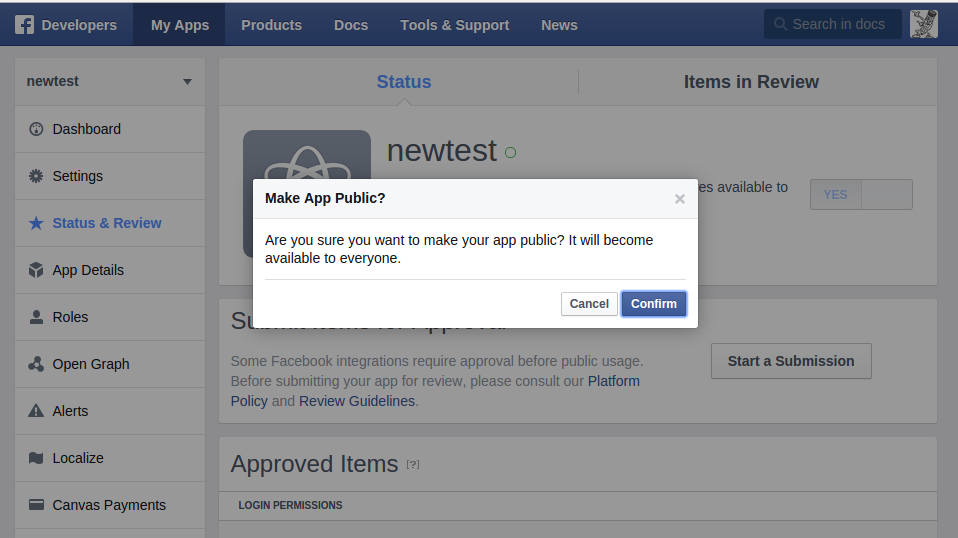Open the Review Guidelines link
958x538 pixels.
pyautogui.click(x=357, y=401)
